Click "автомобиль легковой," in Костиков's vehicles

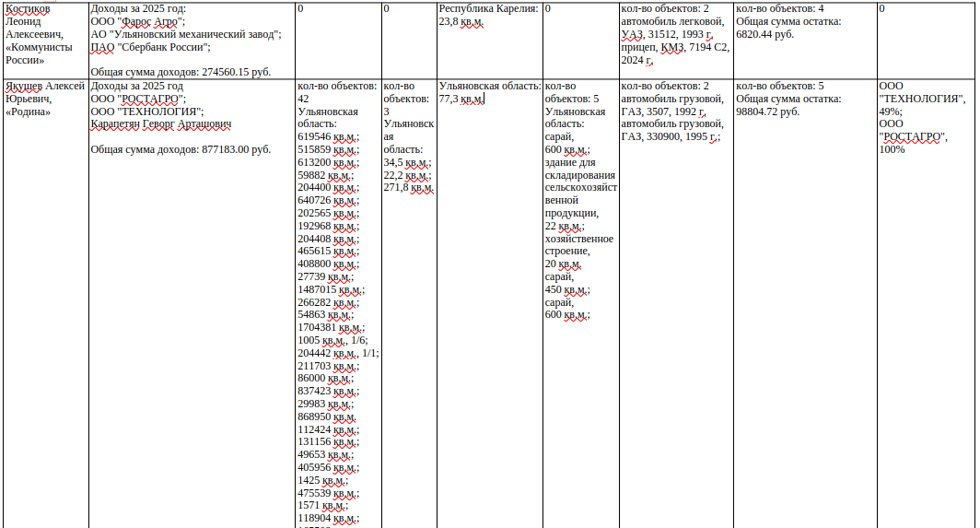point(672,21)
